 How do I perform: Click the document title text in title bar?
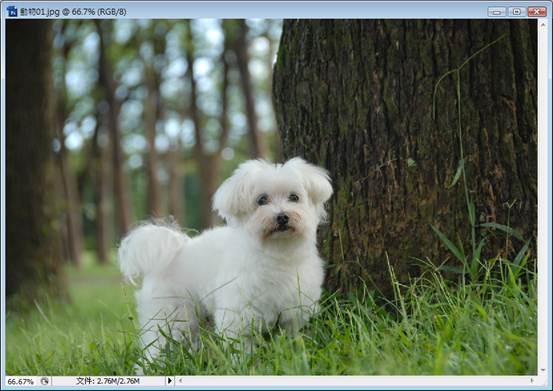tap(73, 12)
